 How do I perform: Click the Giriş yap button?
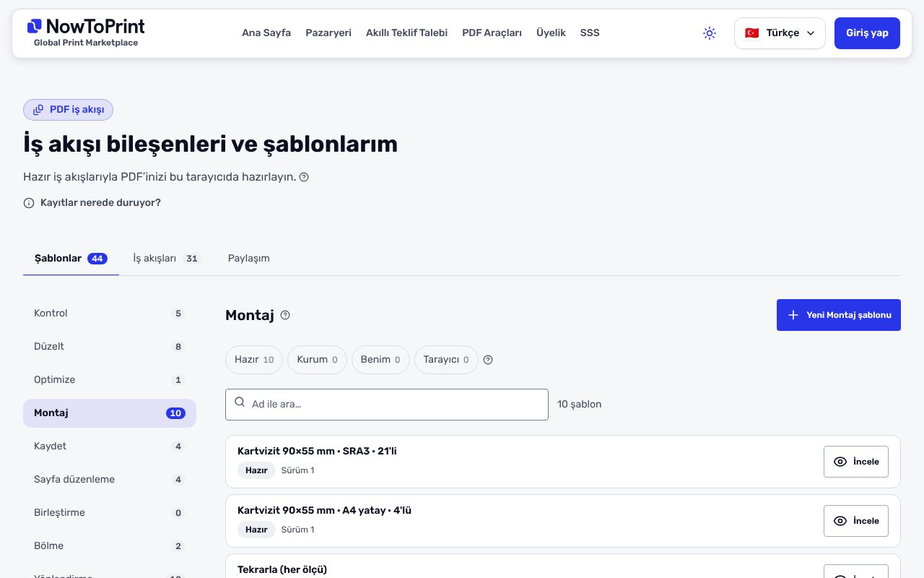tap(867, 33)
